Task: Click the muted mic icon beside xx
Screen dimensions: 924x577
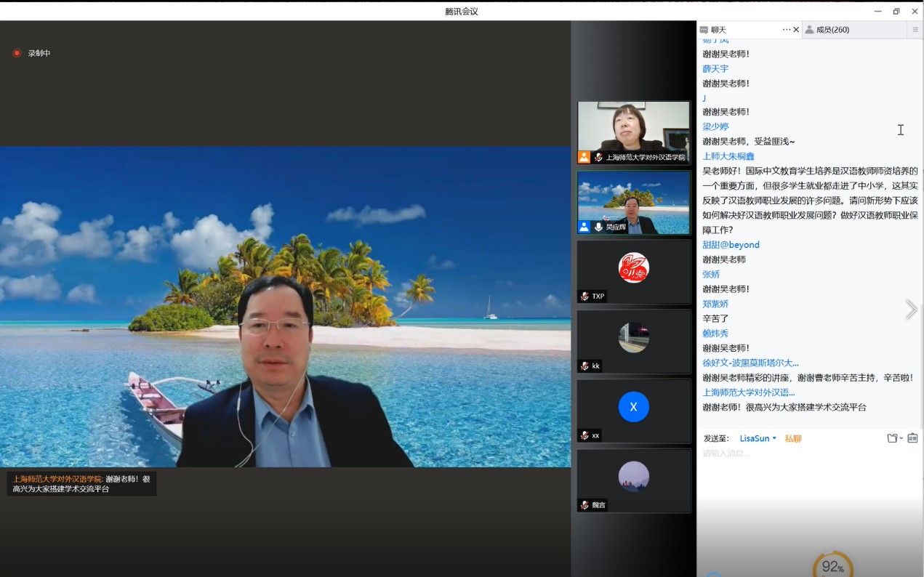Action: tap(584, 435)
